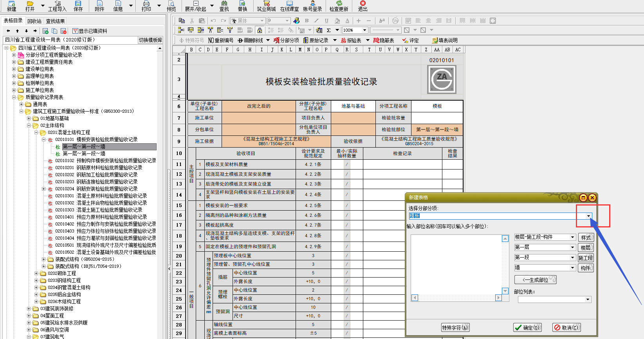Screen dimensions: 644x339
Task: Open 在线课堂 online class icon
Action: coord(289,4)
